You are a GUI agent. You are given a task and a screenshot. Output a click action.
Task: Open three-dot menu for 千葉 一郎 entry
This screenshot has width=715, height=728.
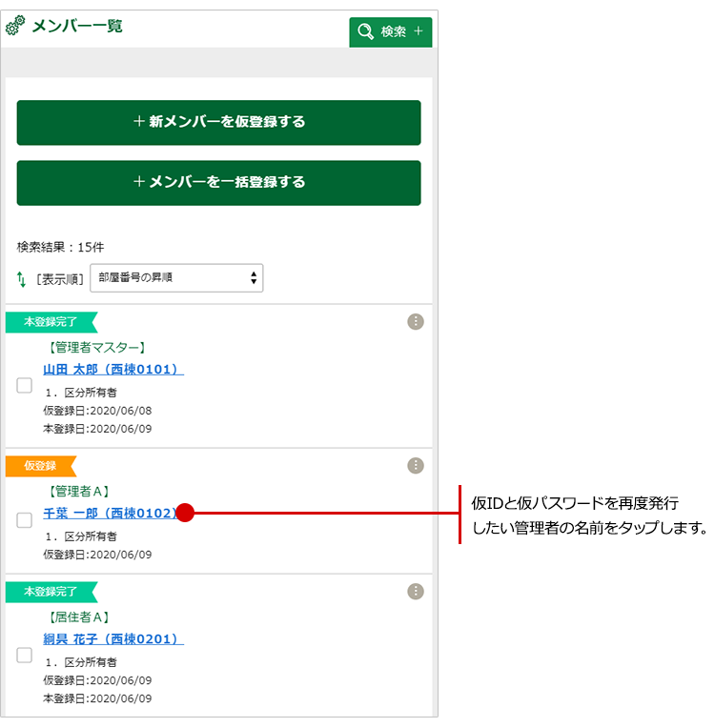coord(415,465)
